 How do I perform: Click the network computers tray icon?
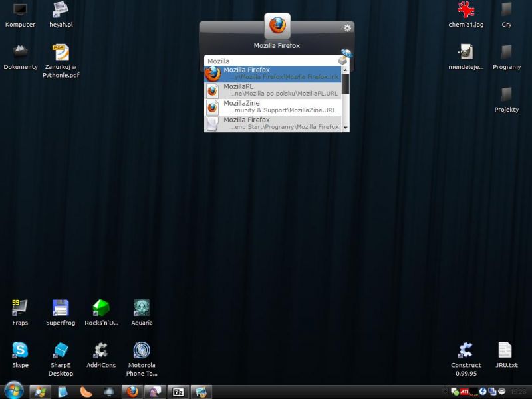(492, 392)
